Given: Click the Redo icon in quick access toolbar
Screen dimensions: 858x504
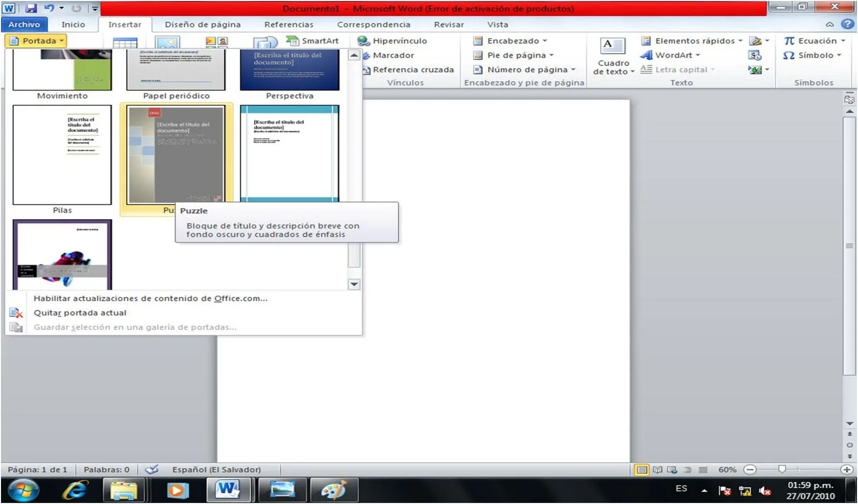Looking at the screenshot, I should pos(76,8).
